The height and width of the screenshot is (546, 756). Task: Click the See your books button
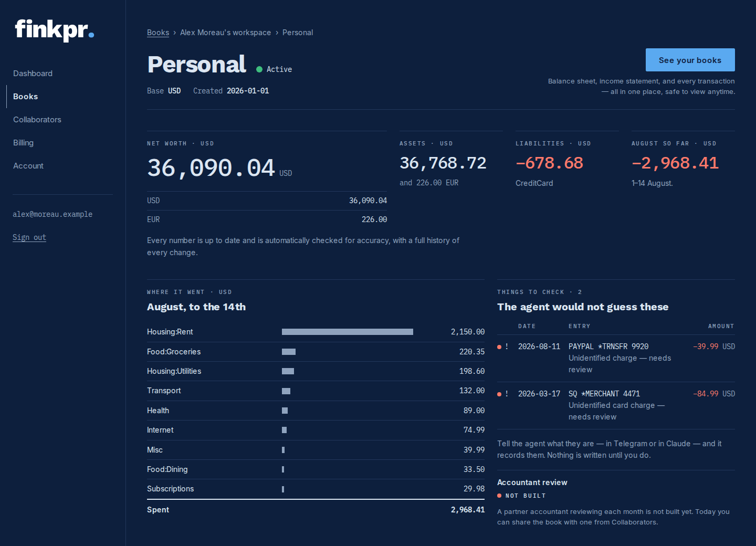click(690, 60)
